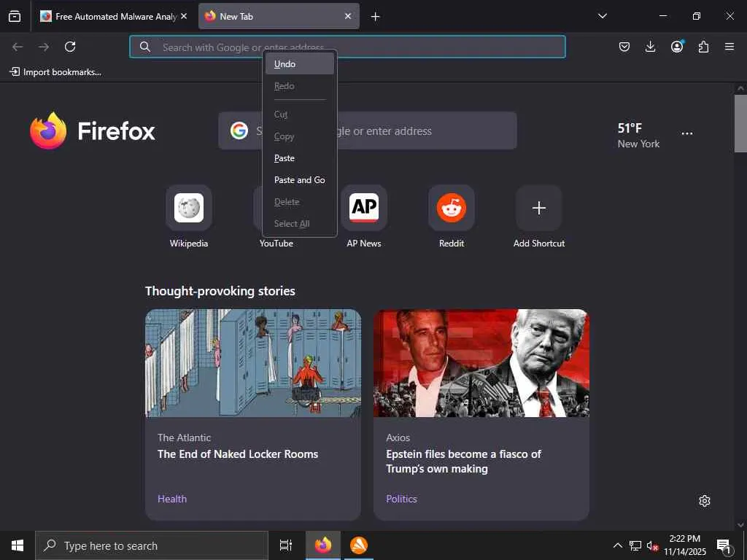Click the taskbar Type here to search box
This screenshot has height=560, width=747.
[x=152, y=545]
